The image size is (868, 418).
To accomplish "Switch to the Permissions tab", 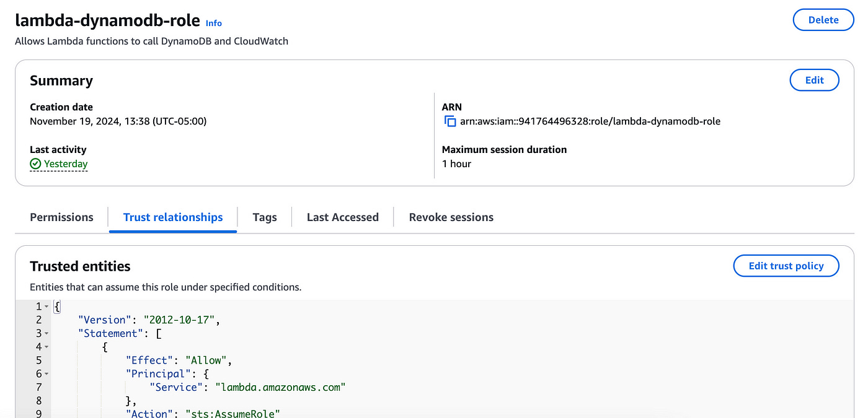I will tap(61, 217).
